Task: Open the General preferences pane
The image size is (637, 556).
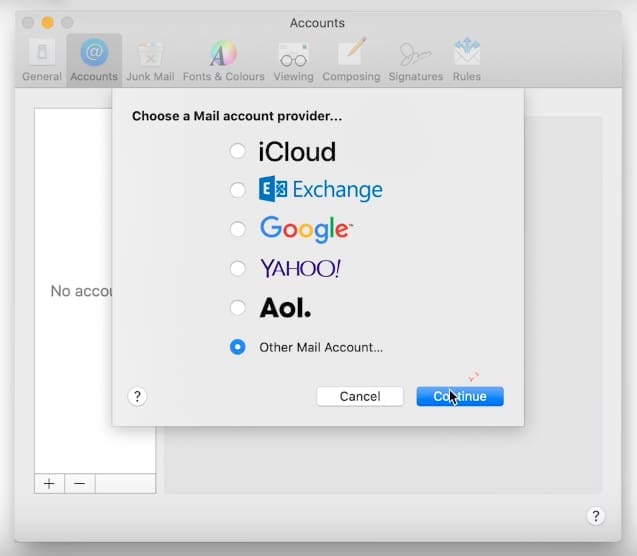Action: [x=42, y=60]
